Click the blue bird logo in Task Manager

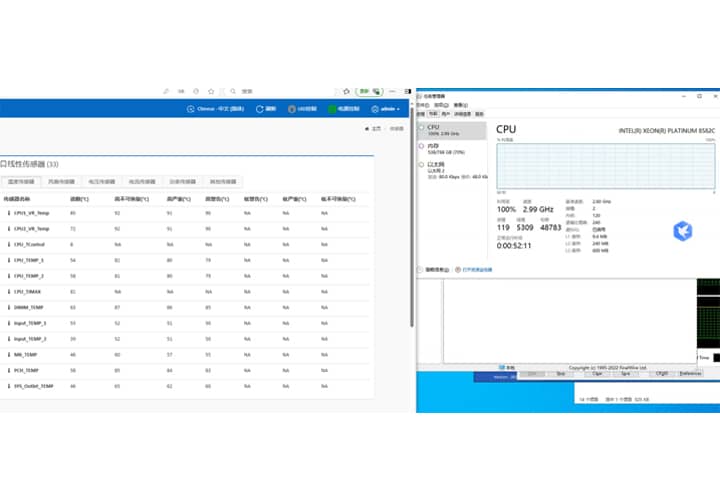pos(682,231)
